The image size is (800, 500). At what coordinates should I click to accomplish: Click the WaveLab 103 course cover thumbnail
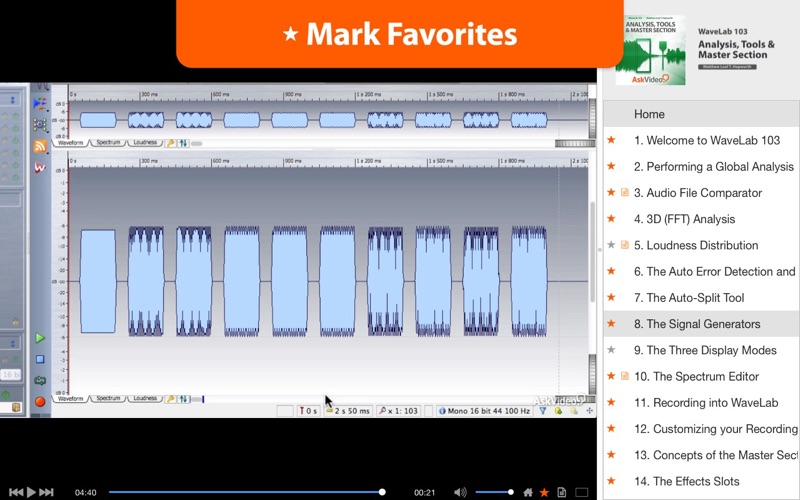[651, 50]
